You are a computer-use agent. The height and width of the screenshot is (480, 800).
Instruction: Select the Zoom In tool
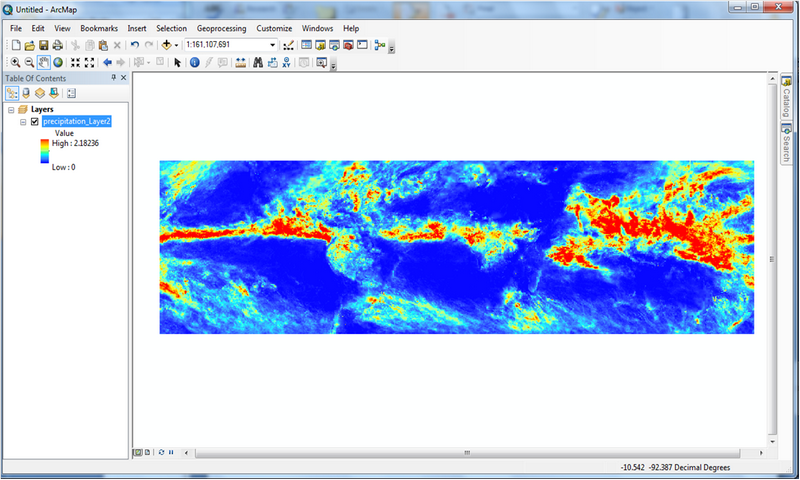click(x=15, y=62)
